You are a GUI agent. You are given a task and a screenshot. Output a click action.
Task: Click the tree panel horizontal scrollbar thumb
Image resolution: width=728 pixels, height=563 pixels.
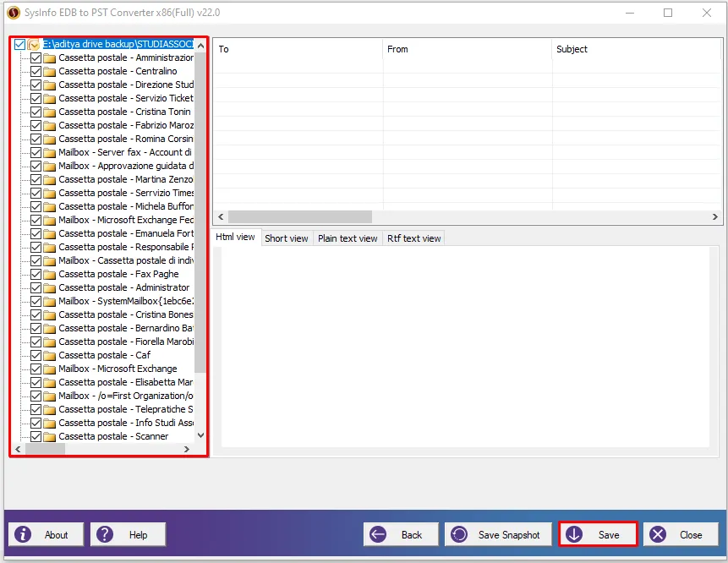pyautogui.click(x=45, y=449)
